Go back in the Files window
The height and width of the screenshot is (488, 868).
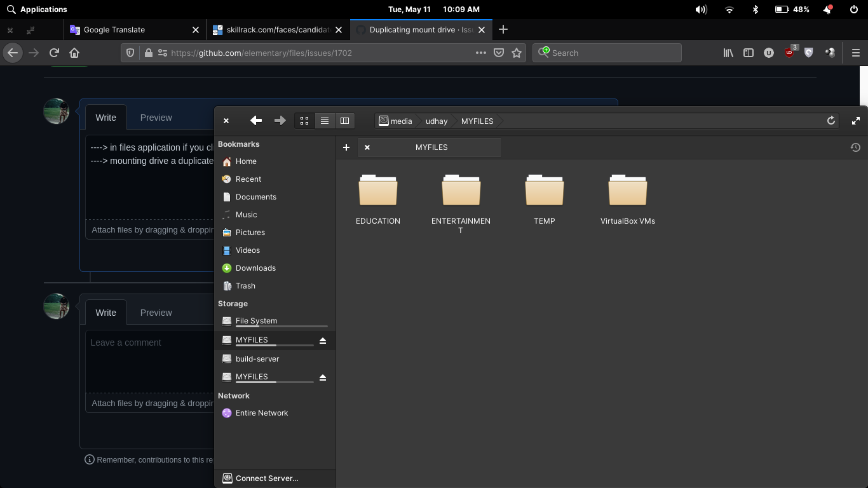[x=256, y=121]
